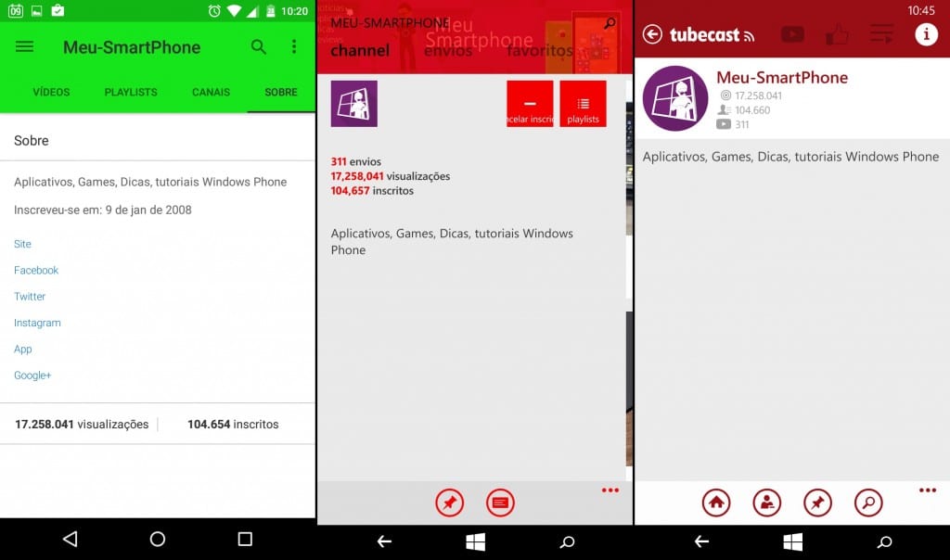Viewport: 950px width, 560px height.
Task: Open the hamburger menu in the green app
Action: click(24, 46)
